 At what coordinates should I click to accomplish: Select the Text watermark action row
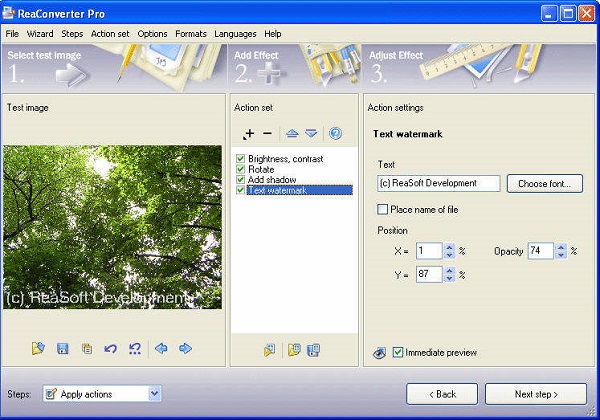(300, 190)
